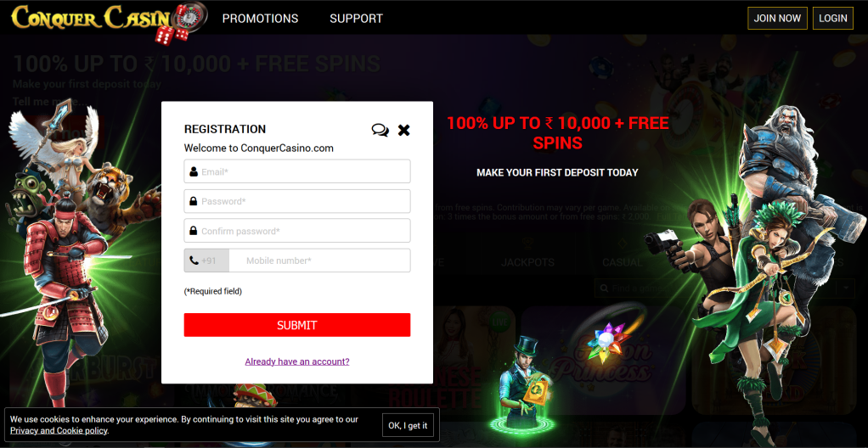Image resolution: width=868 pixels, height=448 pixels.
Task: Click the padlock icon in Confirm password field
Action: coord(193,231)
